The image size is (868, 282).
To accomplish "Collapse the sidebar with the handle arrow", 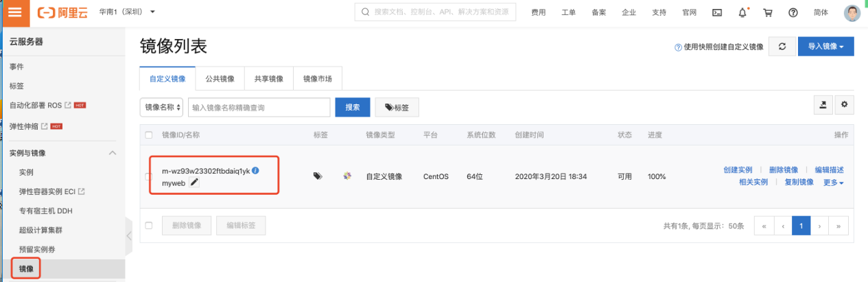I will click(129, 235).
